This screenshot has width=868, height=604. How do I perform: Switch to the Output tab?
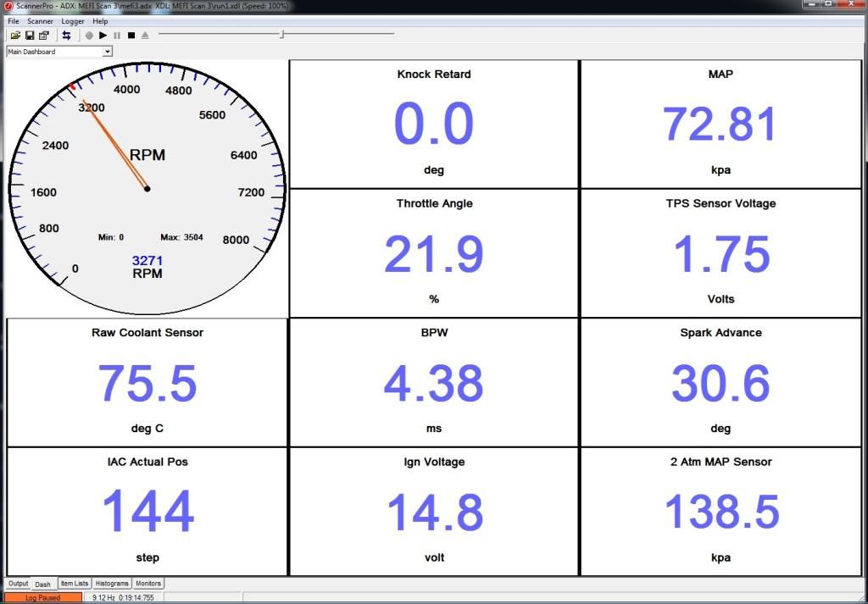(18, 584)
